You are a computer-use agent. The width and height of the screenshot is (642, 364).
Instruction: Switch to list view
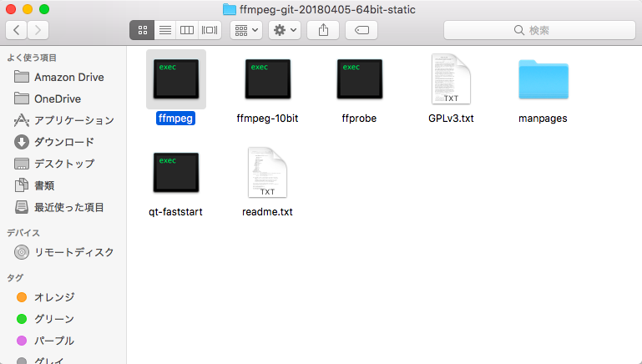click(165, 30)
